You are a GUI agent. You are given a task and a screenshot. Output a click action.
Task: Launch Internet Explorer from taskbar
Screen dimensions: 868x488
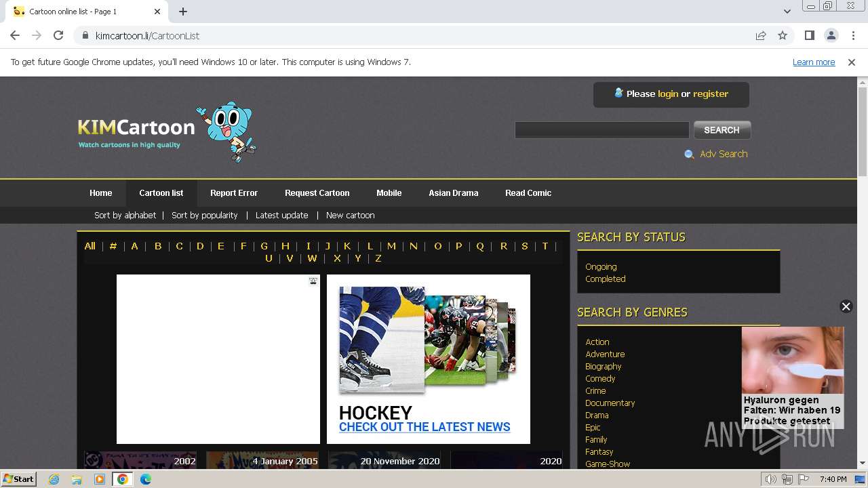pos(54,479)
